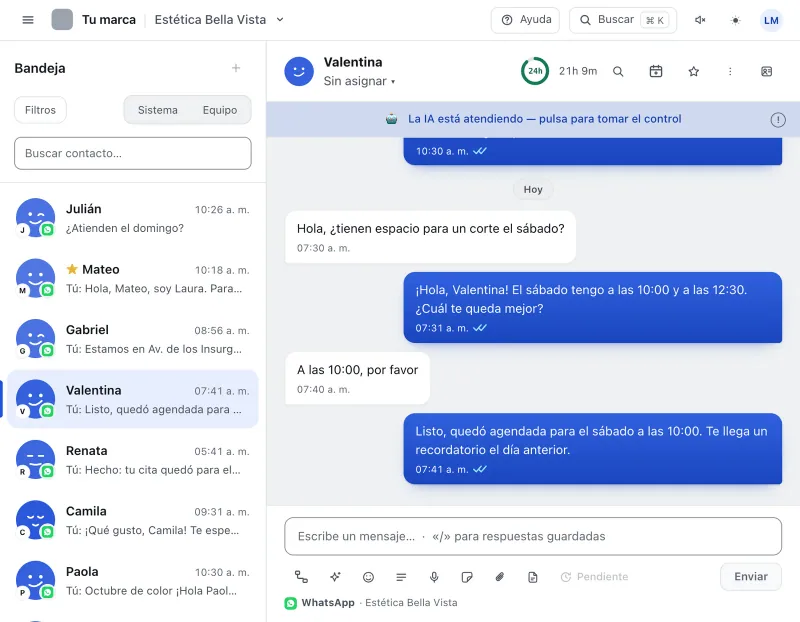Open the Filtros button

point(40,110)
